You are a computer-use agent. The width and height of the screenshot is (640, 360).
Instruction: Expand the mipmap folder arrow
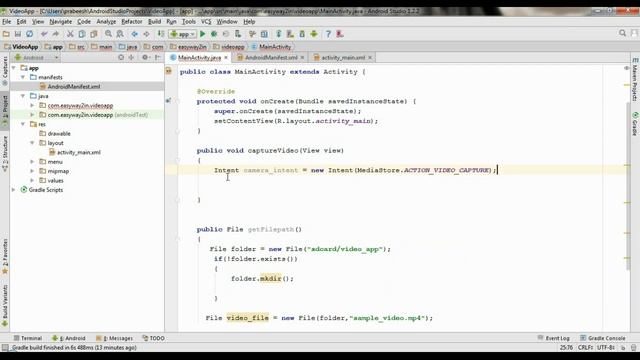pyautogui.click(x=32, y=171)
